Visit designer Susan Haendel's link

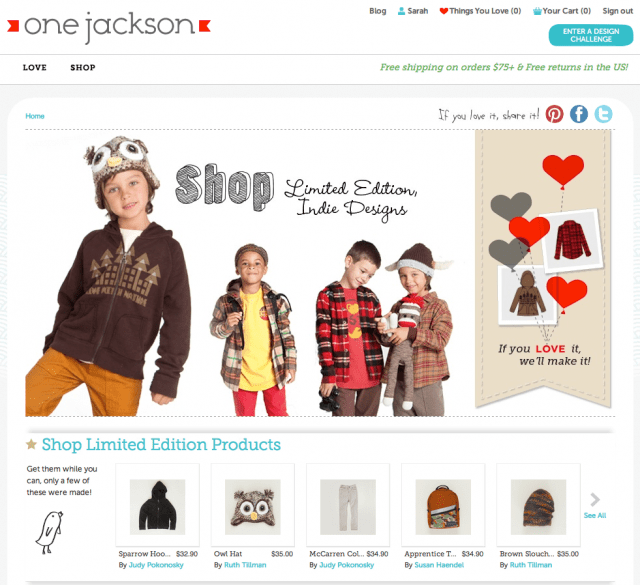[x=439, y=565]
